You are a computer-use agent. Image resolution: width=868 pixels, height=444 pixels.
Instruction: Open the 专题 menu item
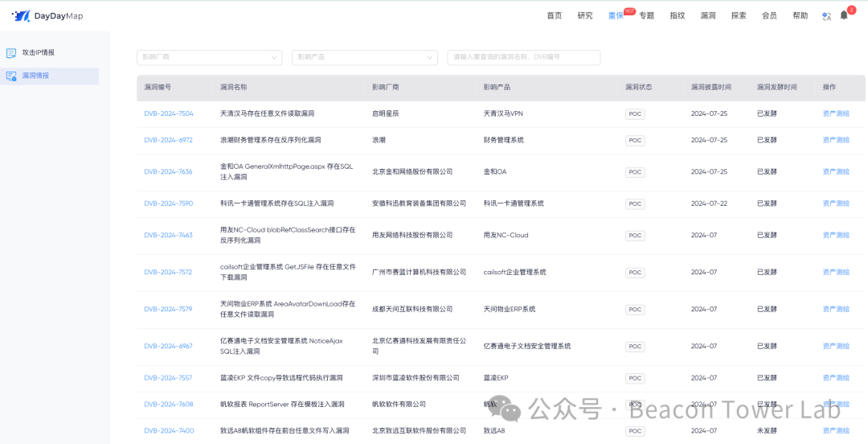click(x=646, y=15)
